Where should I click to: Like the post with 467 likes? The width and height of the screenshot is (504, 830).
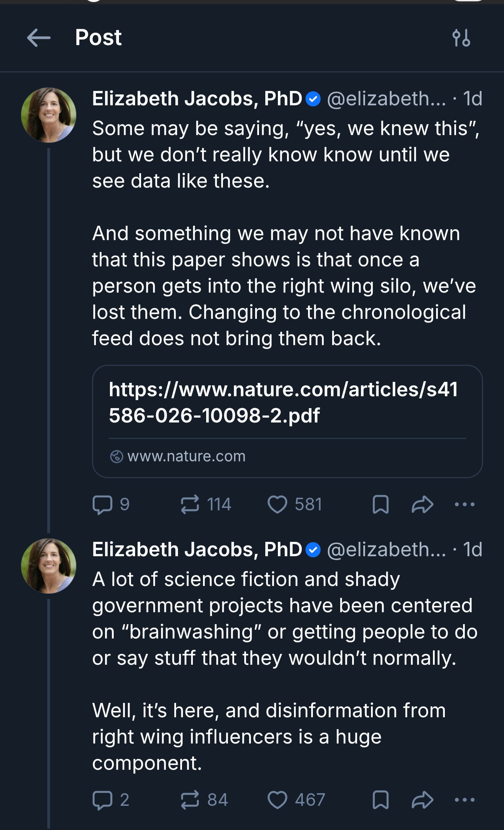click(x=277, y=800)
